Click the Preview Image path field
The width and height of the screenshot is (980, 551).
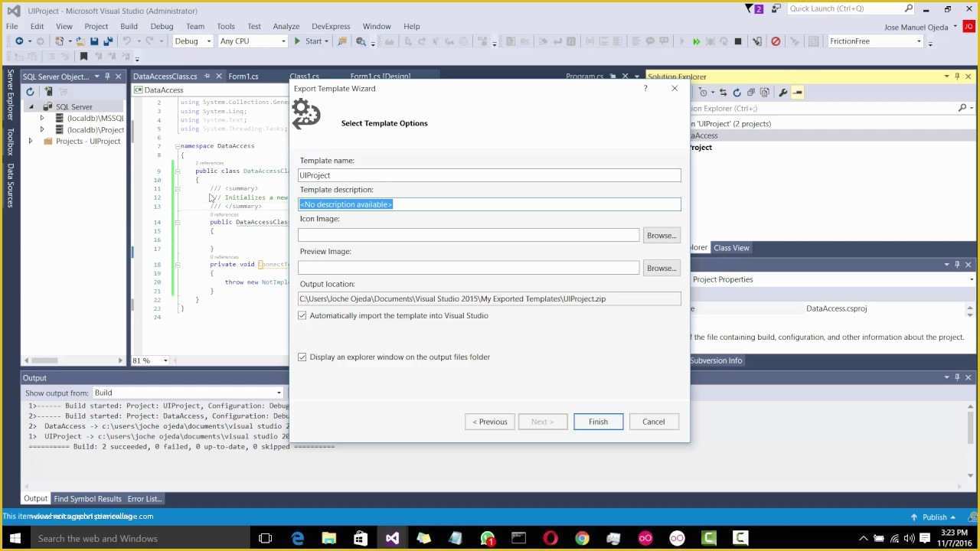click(x=469, y=268)
